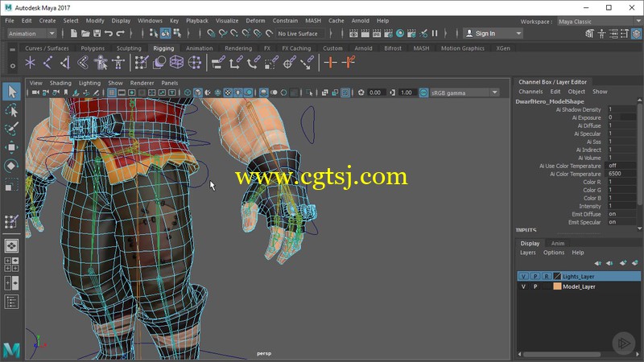Choose the Paint Selection tool

tap(11, 129)
